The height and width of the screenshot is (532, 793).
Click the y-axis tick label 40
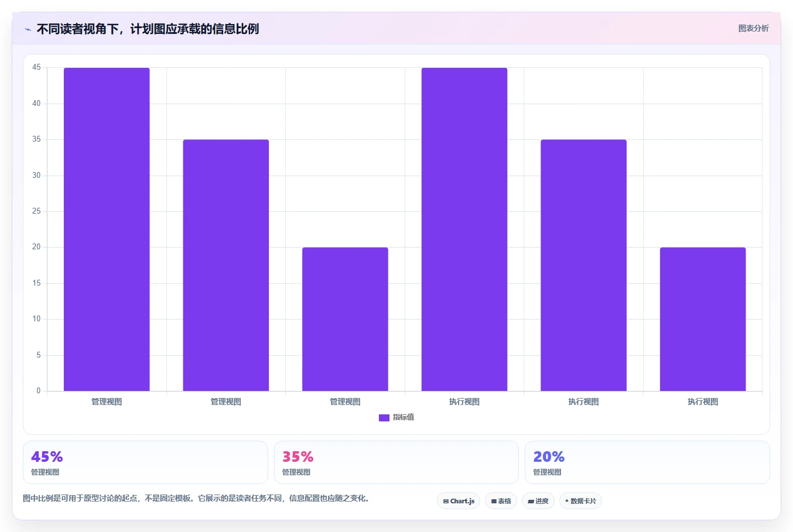pos(37,104)
